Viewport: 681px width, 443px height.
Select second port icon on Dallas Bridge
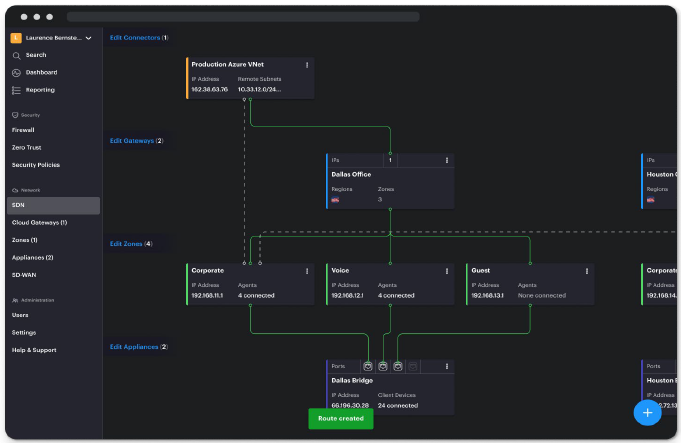(383, 367)
